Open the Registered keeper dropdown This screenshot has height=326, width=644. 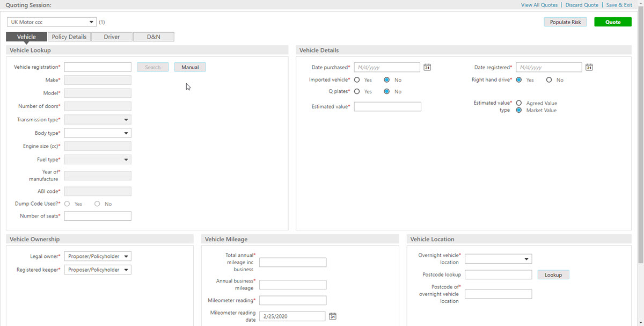pos(98,270)
